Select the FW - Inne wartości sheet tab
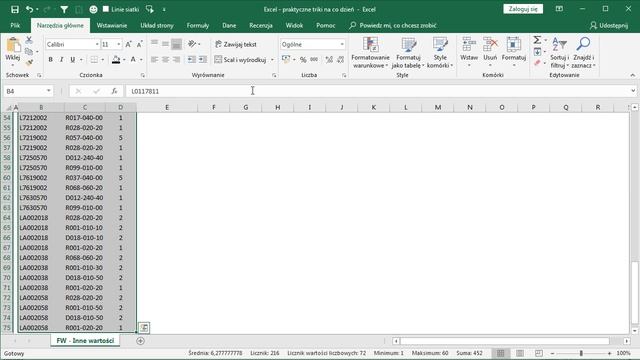The image size is (640, 360). click(x=85, y=340)
